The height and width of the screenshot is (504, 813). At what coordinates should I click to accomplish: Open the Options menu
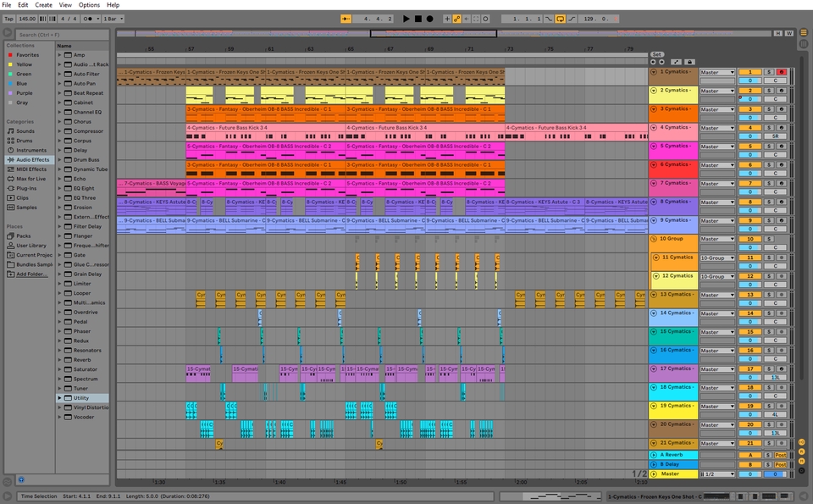point(89,5)
